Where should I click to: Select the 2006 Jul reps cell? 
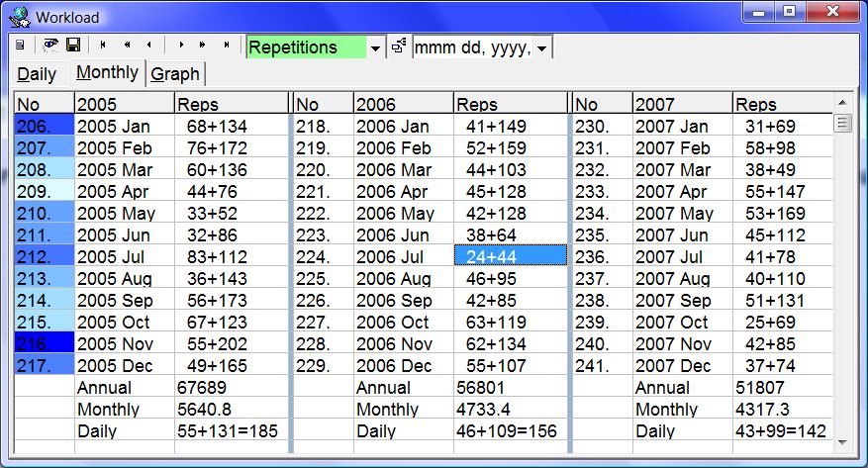[510, 256]
